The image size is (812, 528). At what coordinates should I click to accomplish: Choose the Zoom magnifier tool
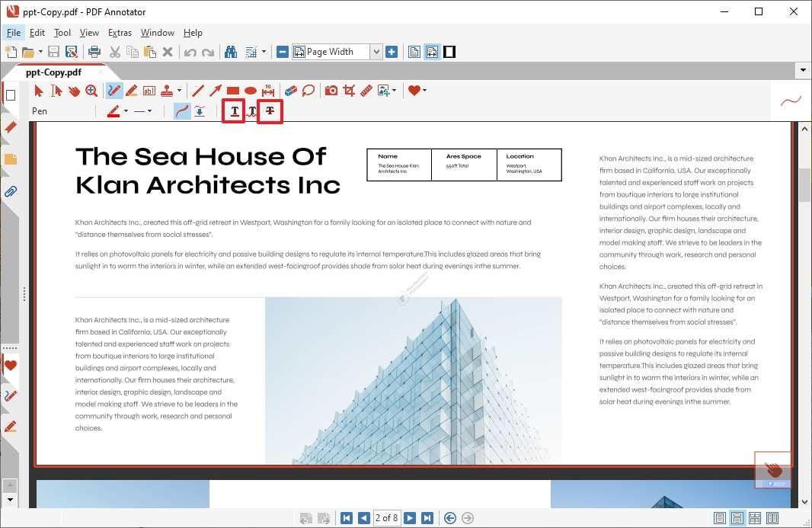[x=91, y=91]
